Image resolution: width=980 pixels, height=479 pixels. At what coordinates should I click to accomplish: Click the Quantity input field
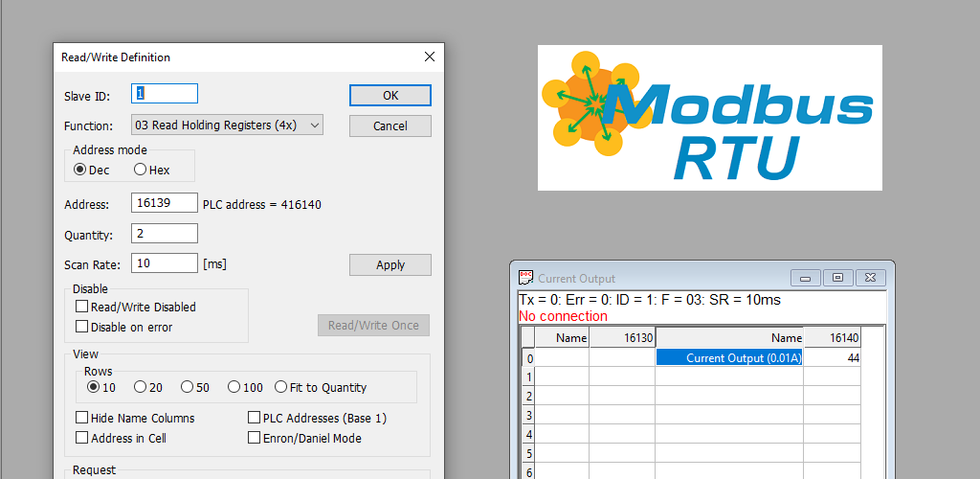click(165, 233)
